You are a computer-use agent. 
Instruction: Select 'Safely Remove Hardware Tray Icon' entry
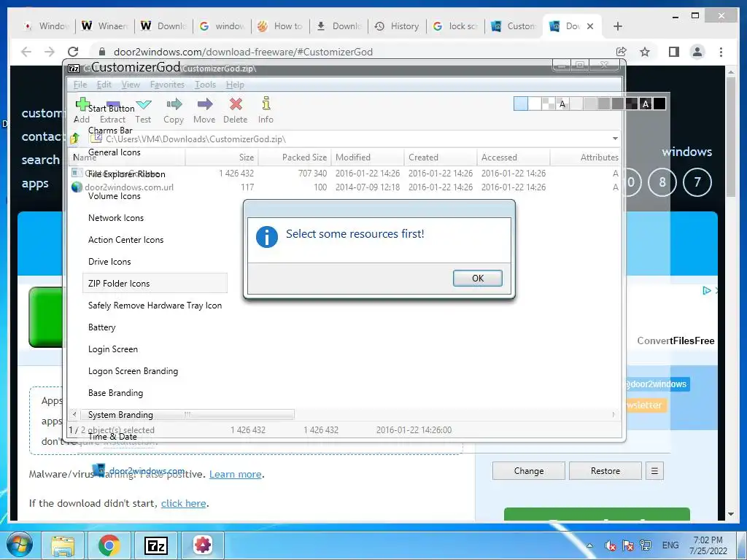[x=155, y=306]
